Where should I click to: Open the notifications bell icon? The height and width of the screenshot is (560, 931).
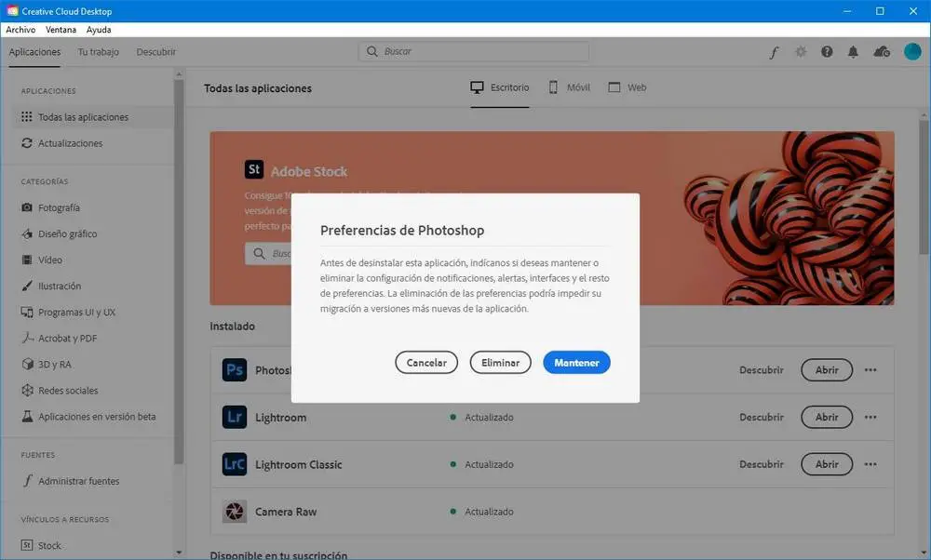click(x=853, y=52)
